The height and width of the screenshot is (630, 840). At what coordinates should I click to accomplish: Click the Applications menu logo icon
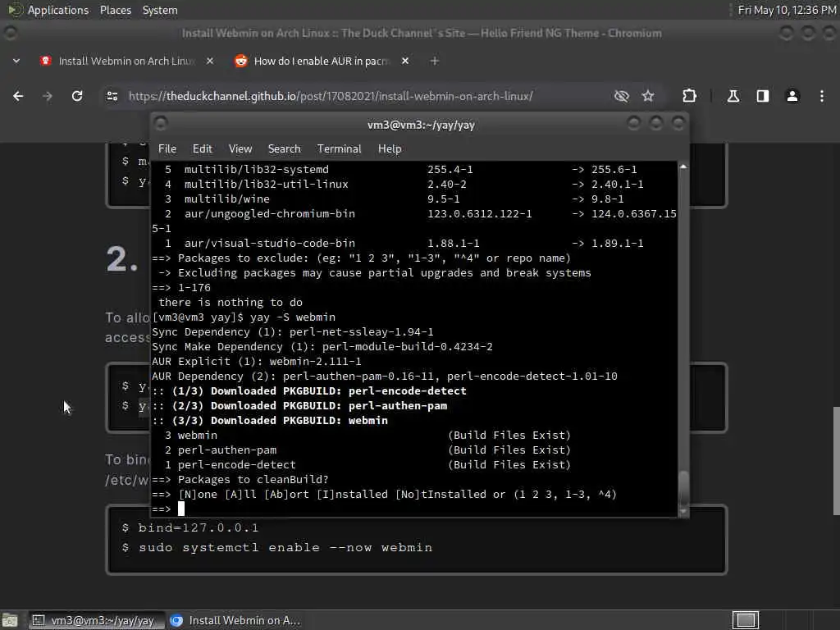point(15,10)
